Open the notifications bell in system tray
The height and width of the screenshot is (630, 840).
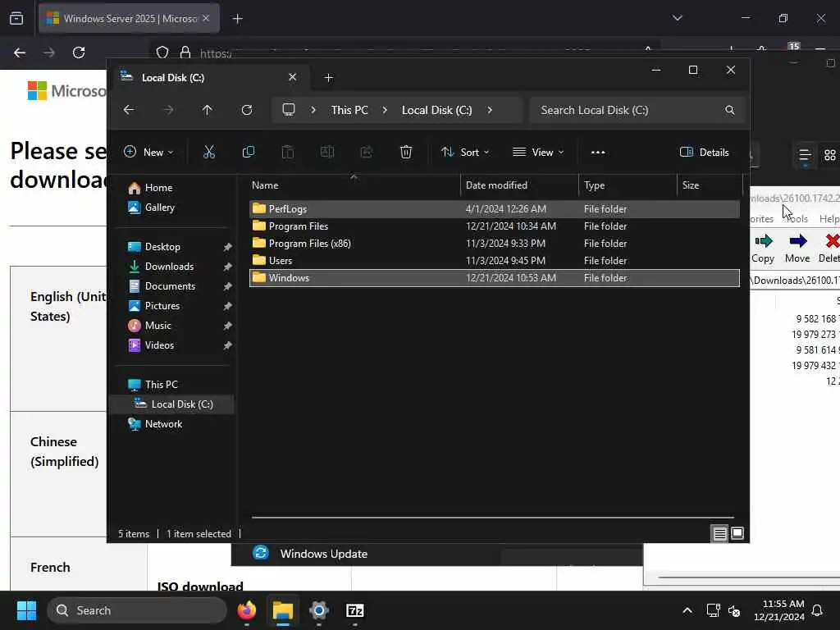click(x=818, y=610)
